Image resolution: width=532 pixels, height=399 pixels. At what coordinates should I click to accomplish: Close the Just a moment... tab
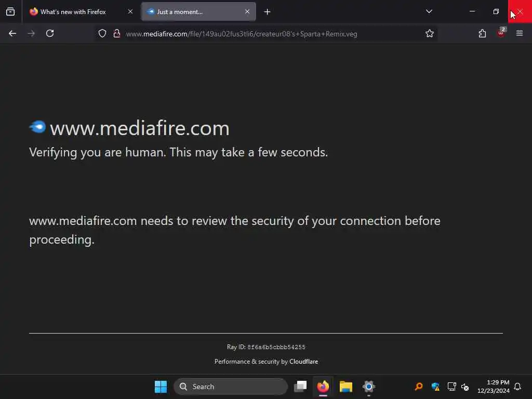(x=247, y=11)
